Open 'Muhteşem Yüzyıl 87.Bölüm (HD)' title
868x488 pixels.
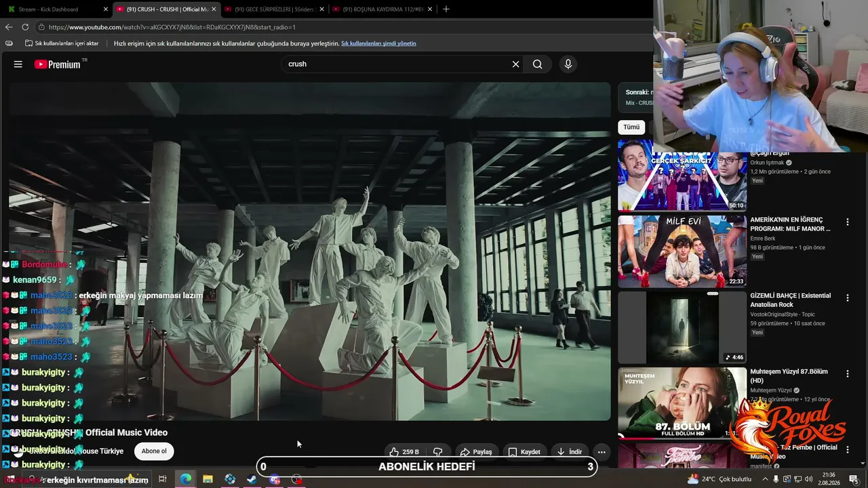click(x=789, y=376)
